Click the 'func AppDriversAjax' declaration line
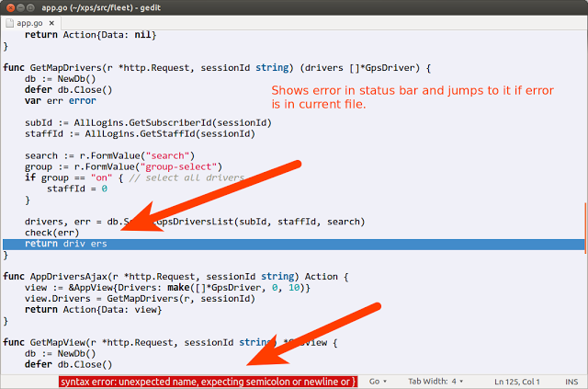This screenshot has width=588, height=389. click(175, 277)
